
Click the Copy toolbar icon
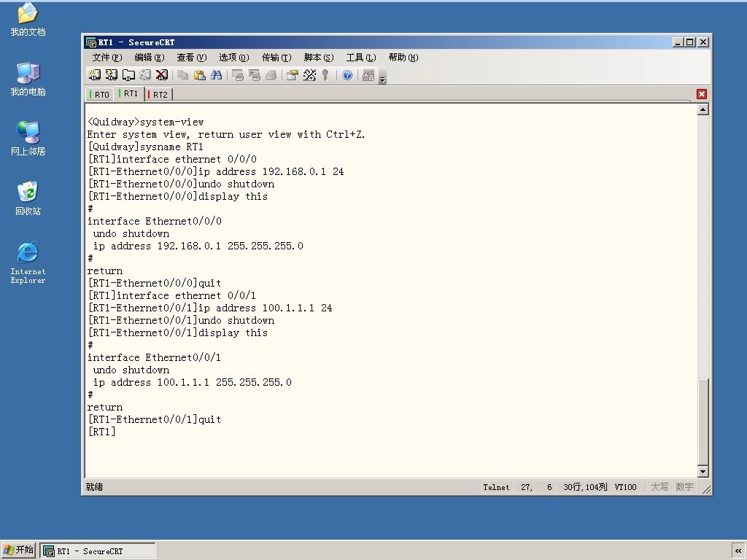[x=182, y=75]
